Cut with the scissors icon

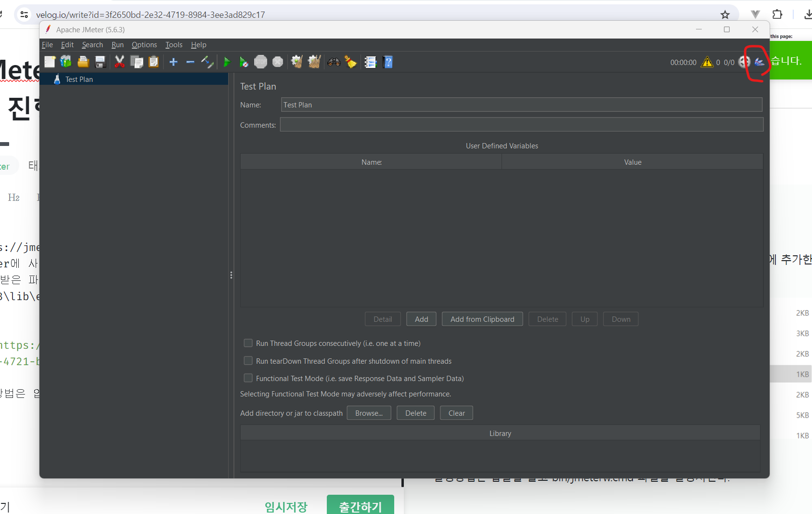coord(119,62)
